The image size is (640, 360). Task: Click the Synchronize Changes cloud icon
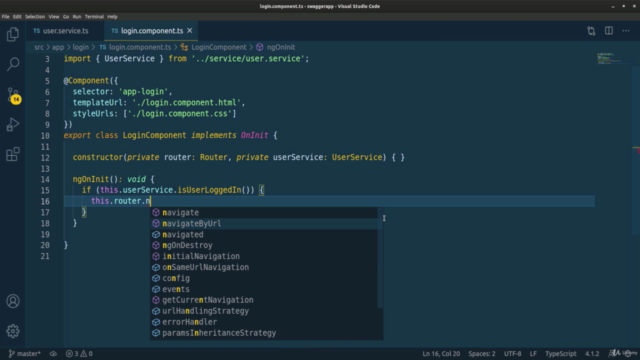(53, 353)
